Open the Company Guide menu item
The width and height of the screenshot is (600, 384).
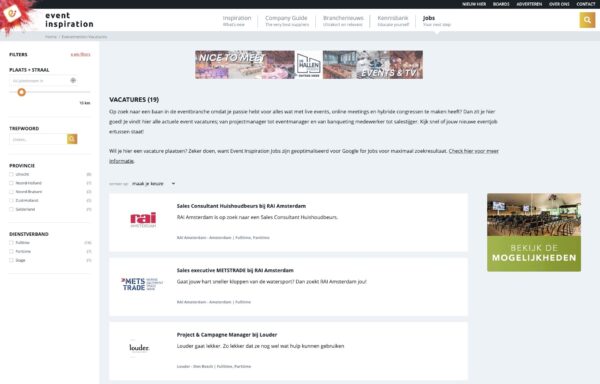(287, 21)
